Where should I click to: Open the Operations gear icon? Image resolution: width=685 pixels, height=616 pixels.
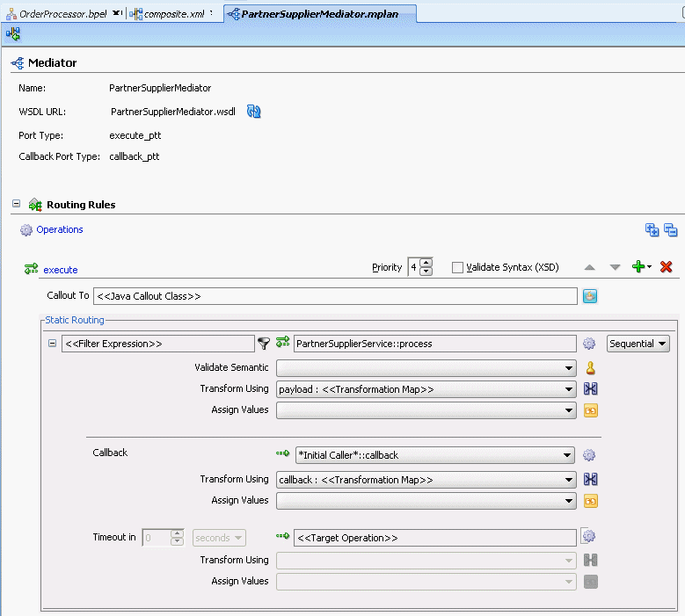point(26,230)
